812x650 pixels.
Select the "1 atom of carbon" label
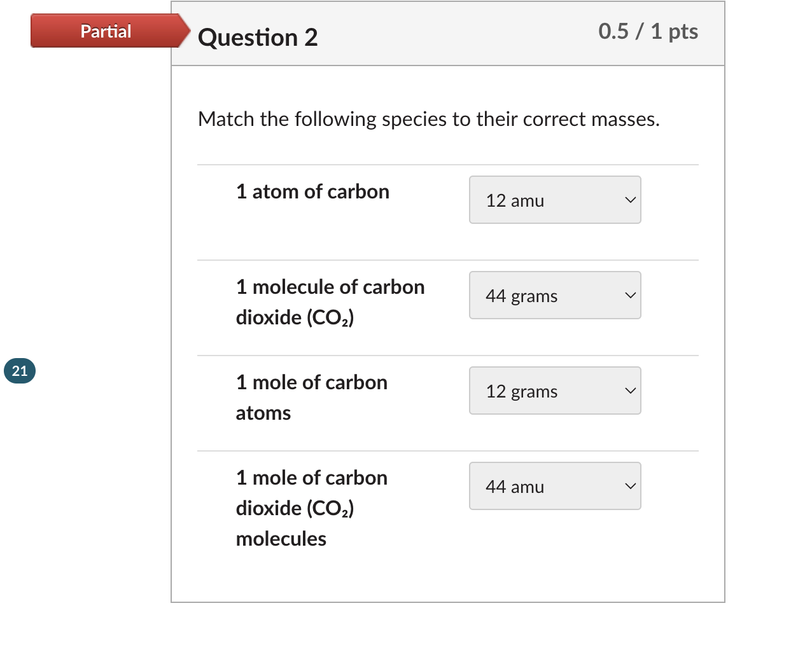312,191
